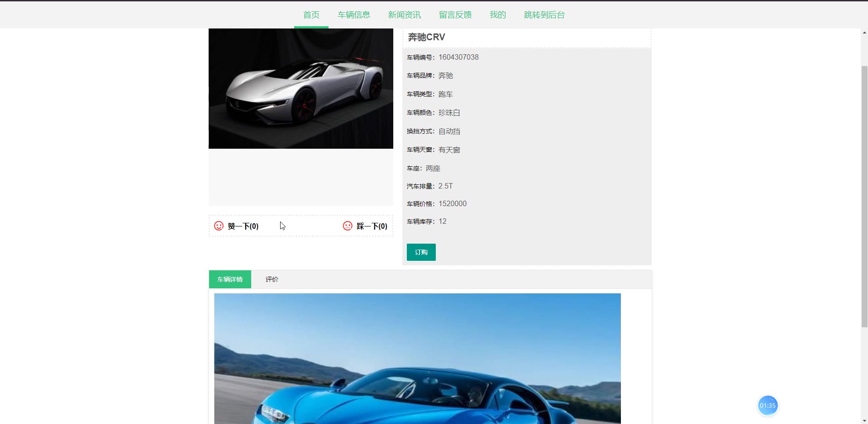Click the color value 珍珠白
The image size is (868, 424).
tap(449, 113)
